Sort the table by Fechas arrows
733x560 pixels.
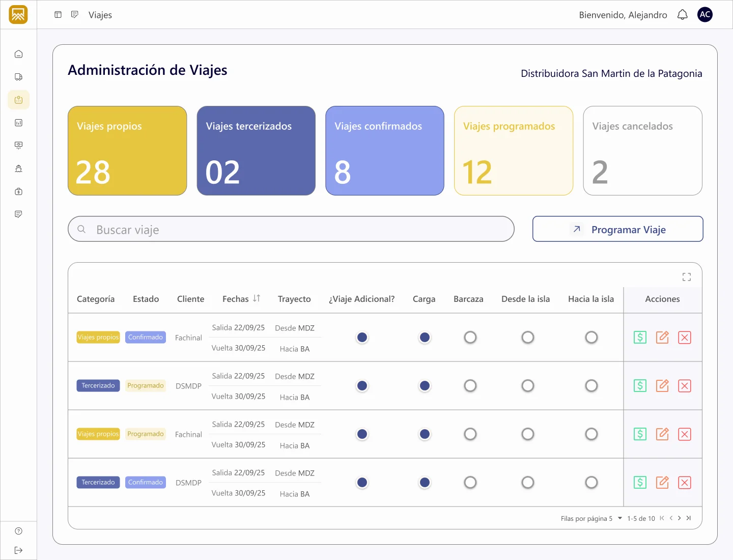pyautogui.click(x=257, y=299)
